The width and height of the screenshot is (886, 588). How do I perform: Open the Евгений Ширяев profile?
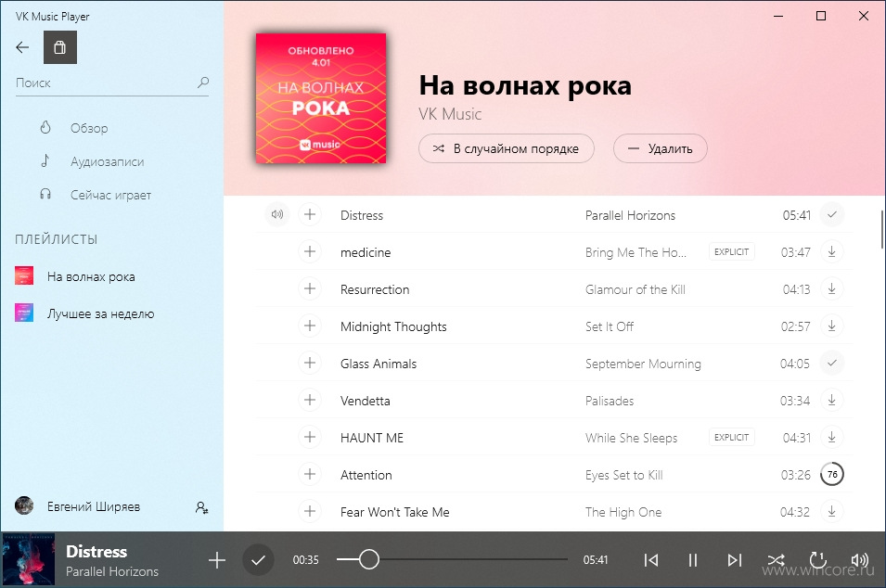pyautogui.click(x=93, y=506)
